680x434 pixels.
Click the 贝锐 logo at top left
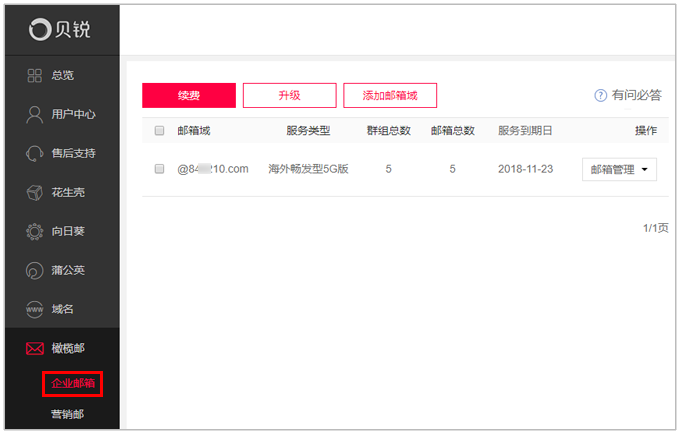tap(60, 30)
